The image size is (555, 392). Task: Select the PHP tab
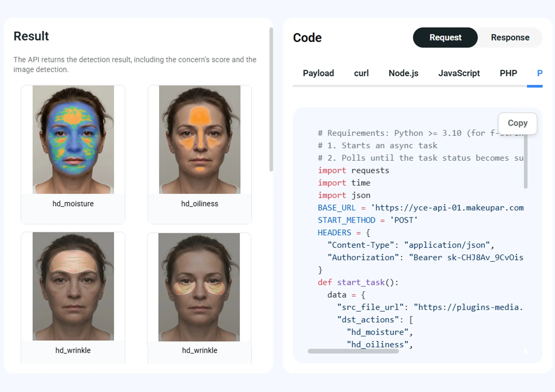point(508,73)
